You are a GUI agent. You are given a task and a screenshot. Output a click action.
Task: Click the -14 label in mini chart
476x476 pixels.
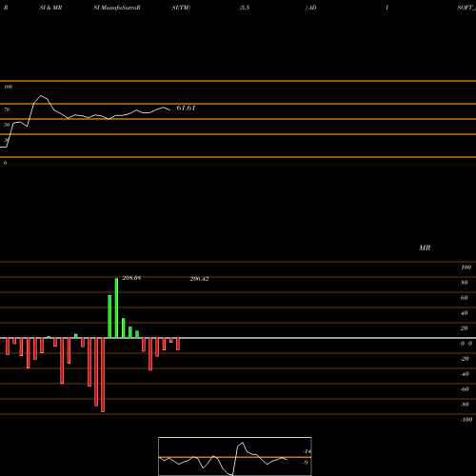[x=307, y=451]
